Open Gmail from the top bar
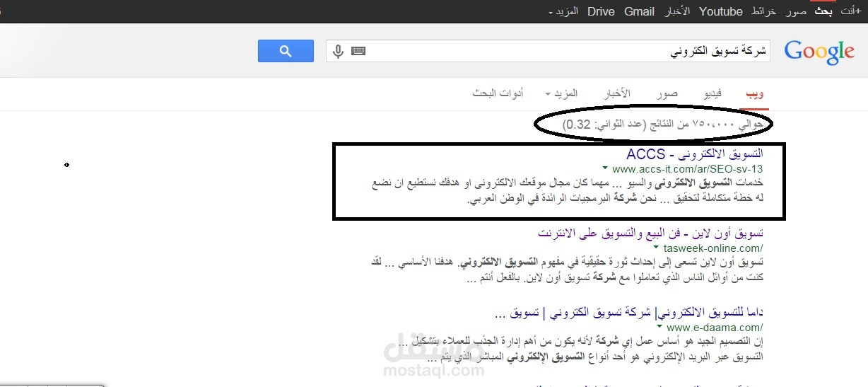Screen dimensions: 868x387 (x=639, y=11)
